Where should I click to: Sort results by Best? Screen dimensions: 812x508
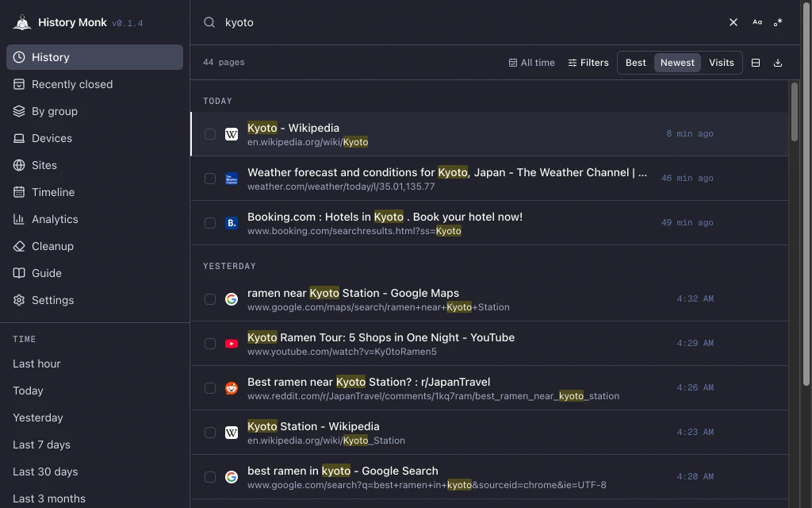[x=635, y=63]
